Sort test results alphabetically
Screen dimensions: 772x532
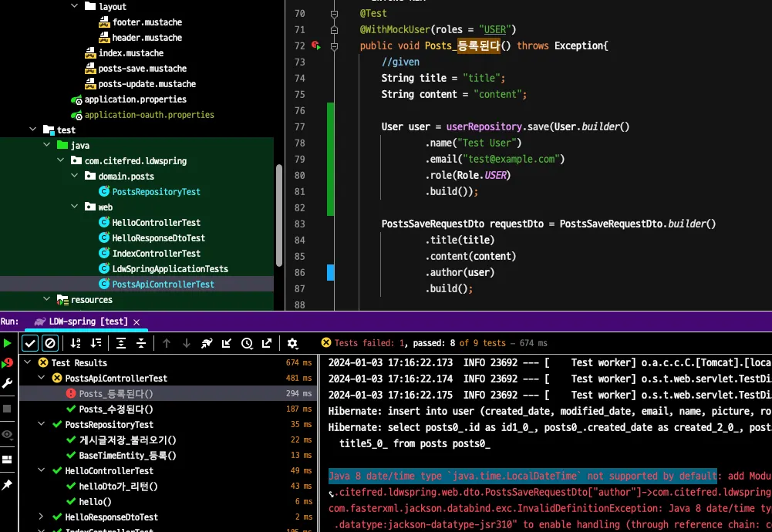pos(76,343)
